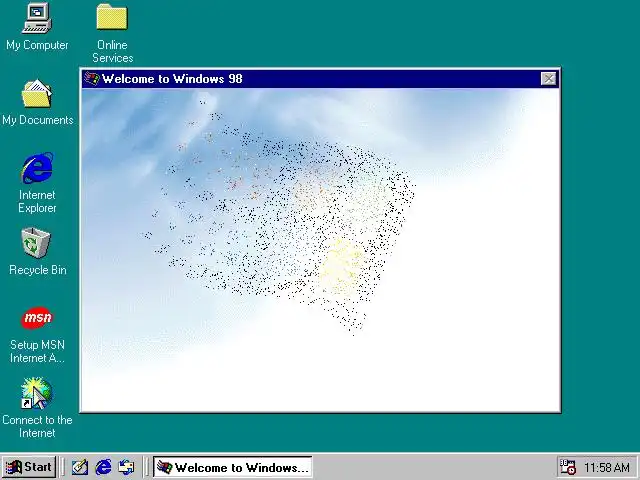This screenshot has width=640, height=480.
Task: Open Internet Explorer from Quick Launch
Action: click(x=103, y=467)
